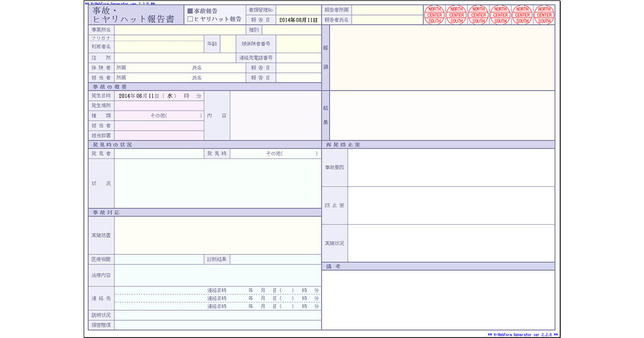The height and width of the screenshot is (338, 644).
Task: Click inside the 実施処置 text area
Action: [217, 235]
